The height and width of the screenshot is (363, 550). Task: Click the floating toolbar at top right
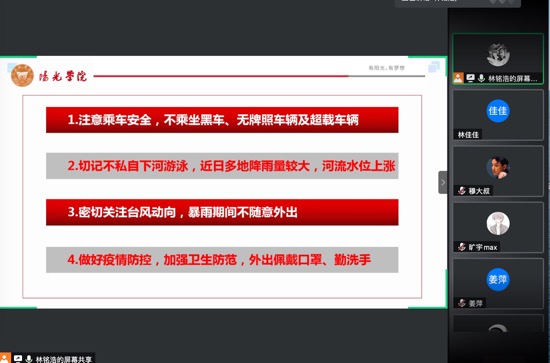pyautogui.click(x=458, y=3)
